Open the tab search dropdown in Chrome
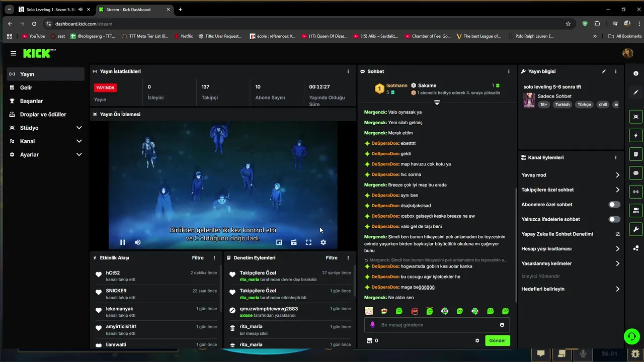The height and width of the screenshot is (362, 644). 9,9
